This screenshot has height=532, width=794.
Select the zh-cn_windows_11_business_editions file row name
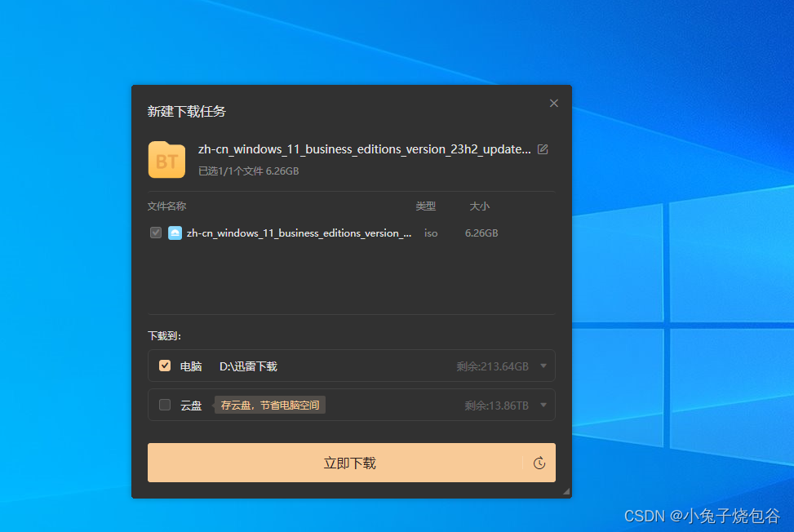[299, 233]
